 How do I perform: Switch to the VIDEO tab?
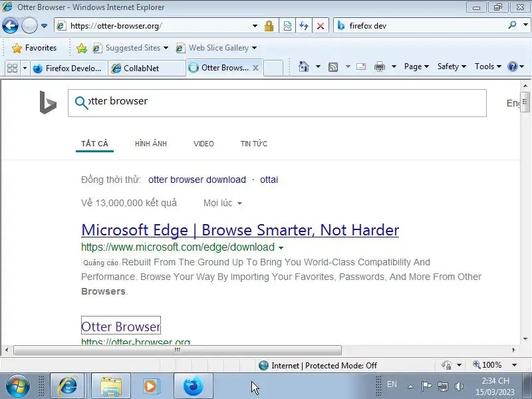click(203, 144)
